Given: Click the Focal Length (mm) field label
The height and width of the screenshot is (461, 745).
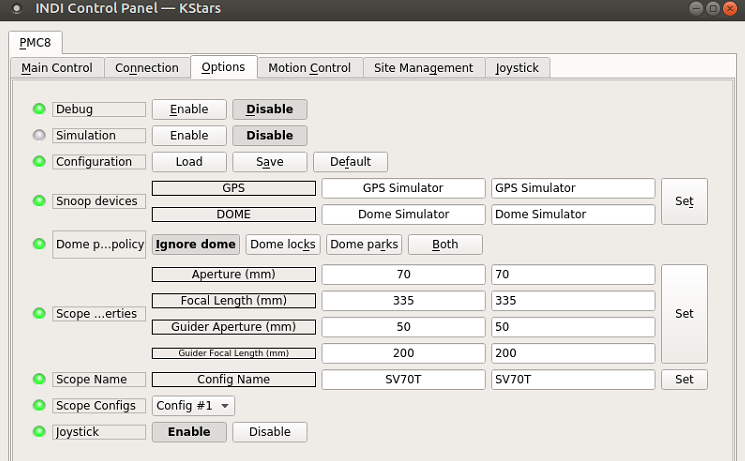Looking at the screenshot, I should (234, 301).
